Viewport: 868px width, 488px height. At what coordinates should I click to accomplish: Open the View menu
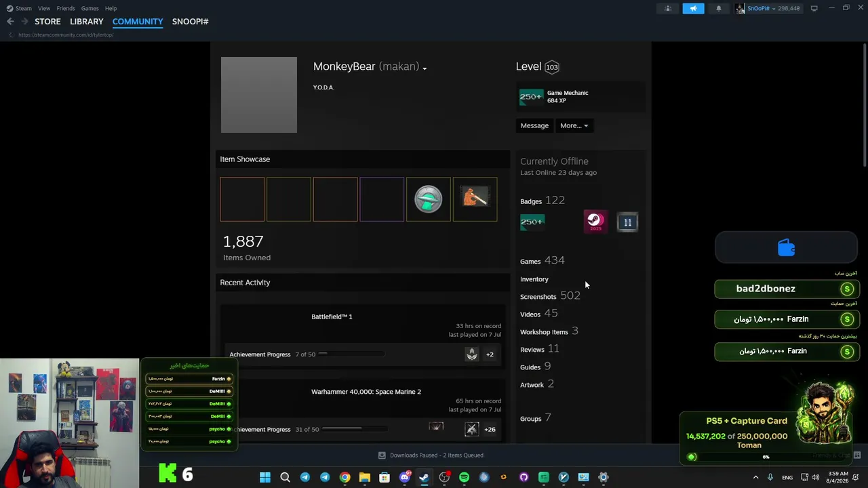[x=44, y=8]
